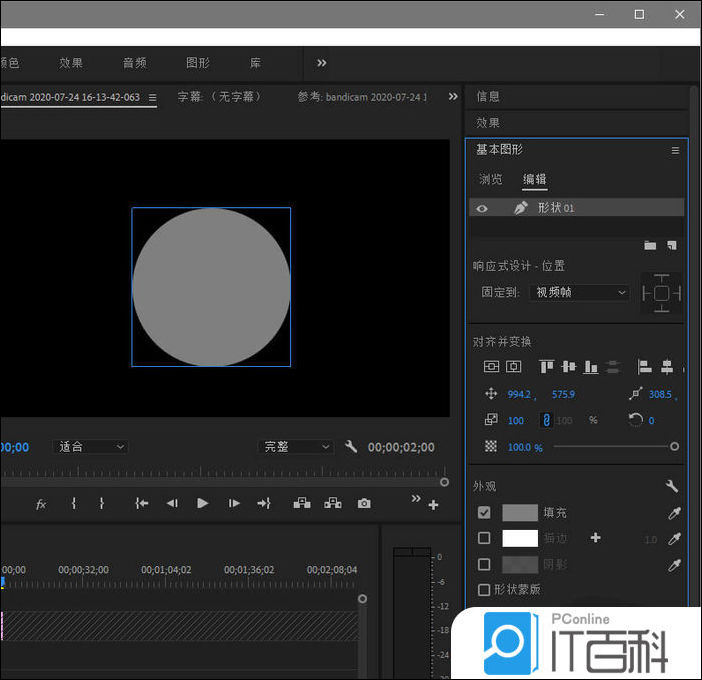Open the 完整 playback resolution dropdown
This screenshot has height=680, width=702.
296,447
